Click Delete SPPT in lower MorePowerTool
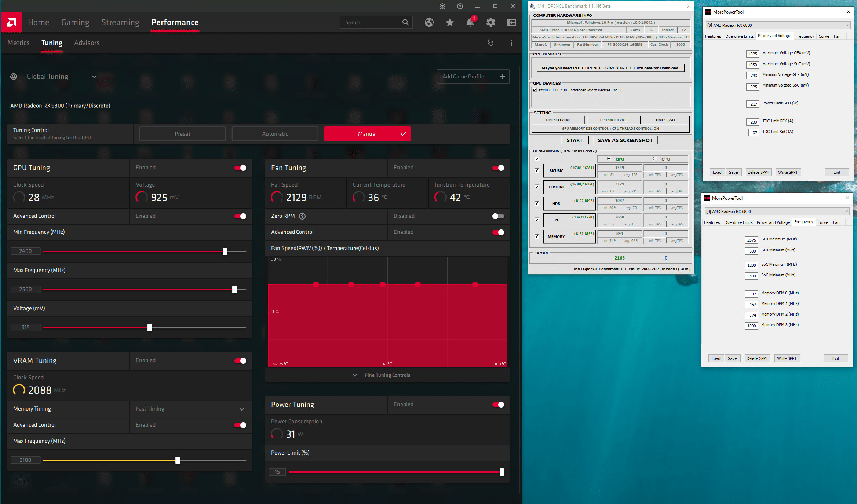 pyautogui.click(x=757, y=358)
